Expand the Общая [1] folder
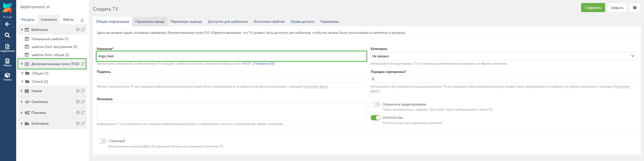This screenshot has width=644, height=161. (22, 73)
